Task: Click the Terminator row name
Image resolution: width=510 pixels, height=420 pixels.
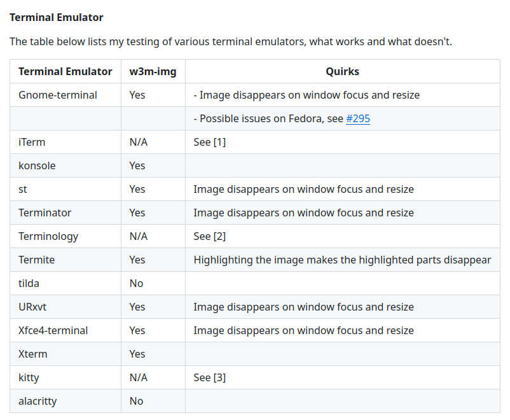Action: point(45,213)
